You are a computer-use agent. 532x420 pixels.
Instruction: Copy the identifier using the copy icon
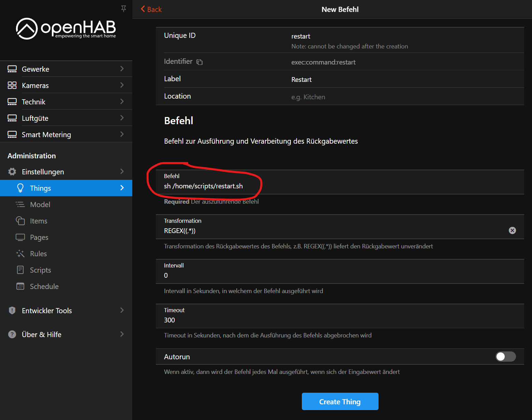pos(199,62)
